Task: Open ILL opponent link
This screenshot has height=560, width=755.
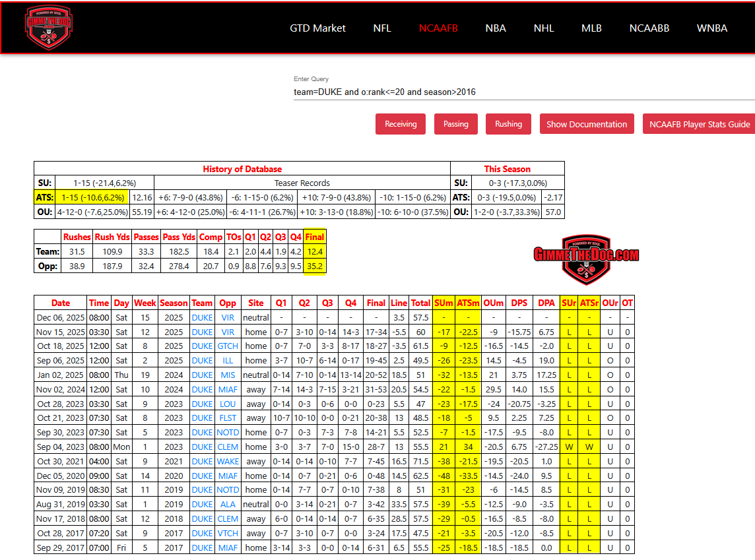Action: click(228, 360)
